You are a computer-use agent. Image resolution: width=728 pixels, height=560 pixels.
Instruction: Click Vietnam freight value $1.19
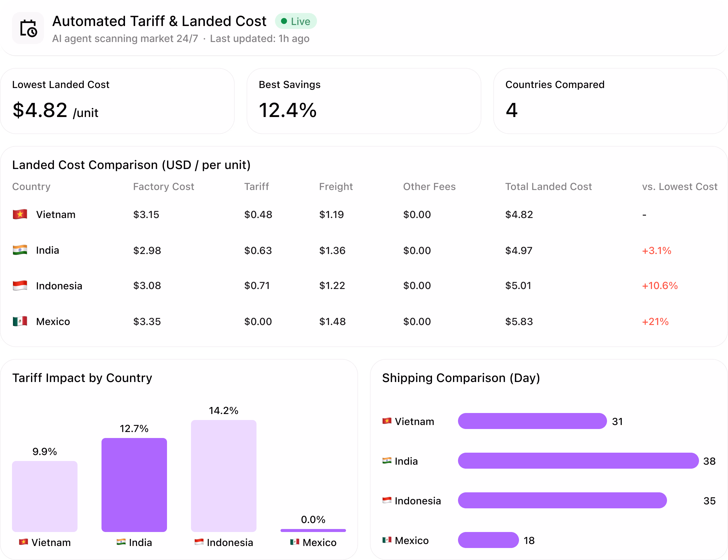click(x=332, y=214)
